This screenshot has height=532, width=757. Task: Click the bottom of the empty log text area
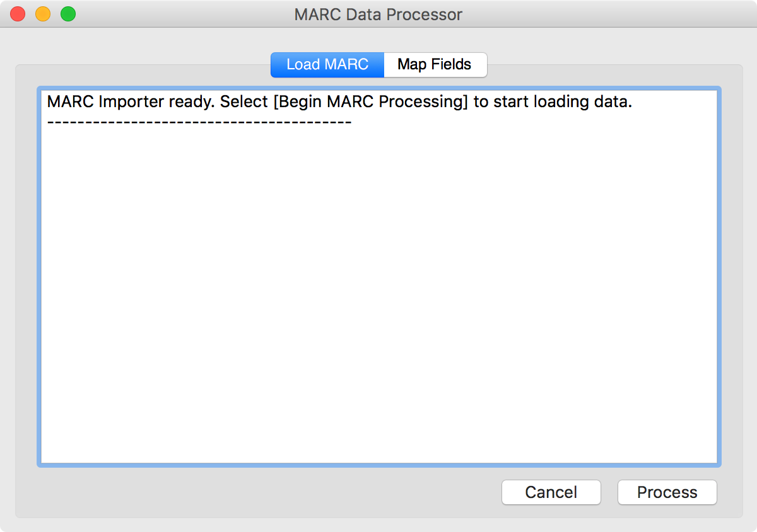(378, 451)
